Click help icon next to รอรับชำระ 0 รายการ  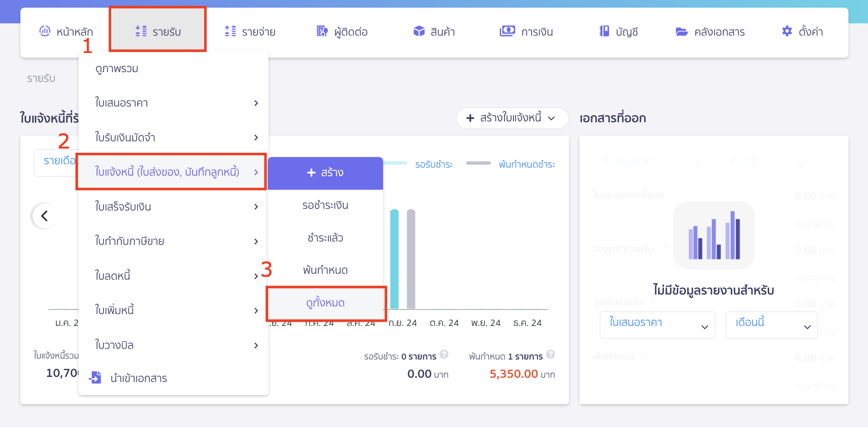(x=444, y=354)
